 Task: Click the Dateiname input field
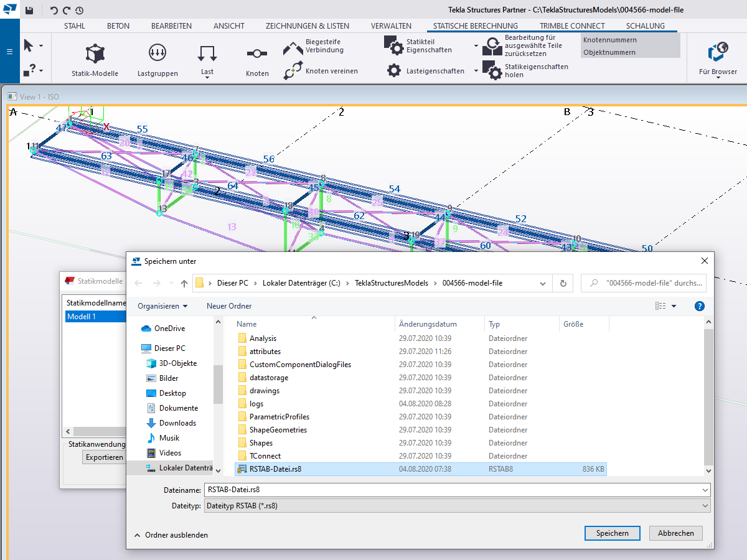coord(456,490)
